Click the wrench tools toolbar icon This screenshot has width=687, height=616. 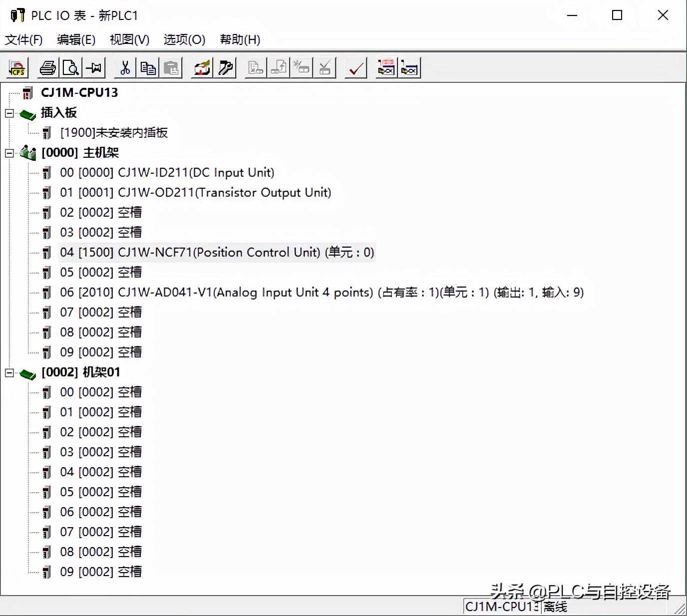[x=226, y=68]
